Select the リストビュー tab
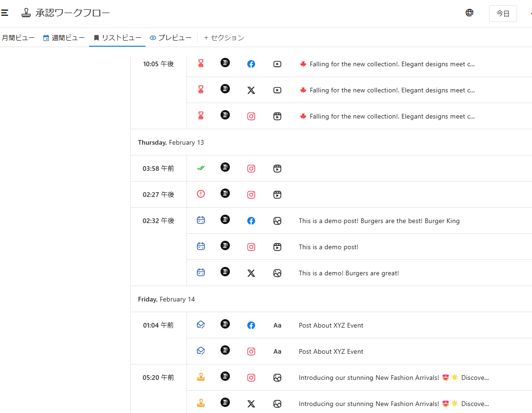Screen dimensions: 532x413 click(x=117, y=38)
